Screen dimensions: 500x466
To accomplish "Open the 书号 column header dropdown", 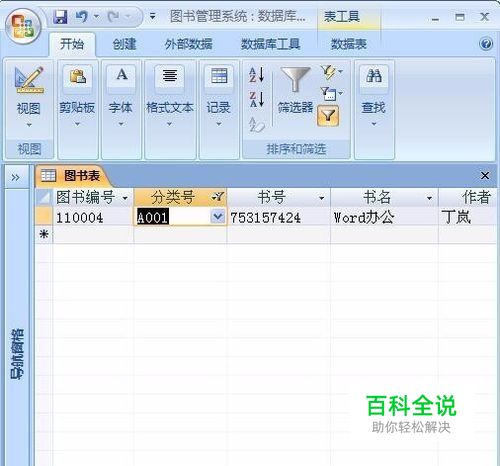I will click(x=321, y=198).
